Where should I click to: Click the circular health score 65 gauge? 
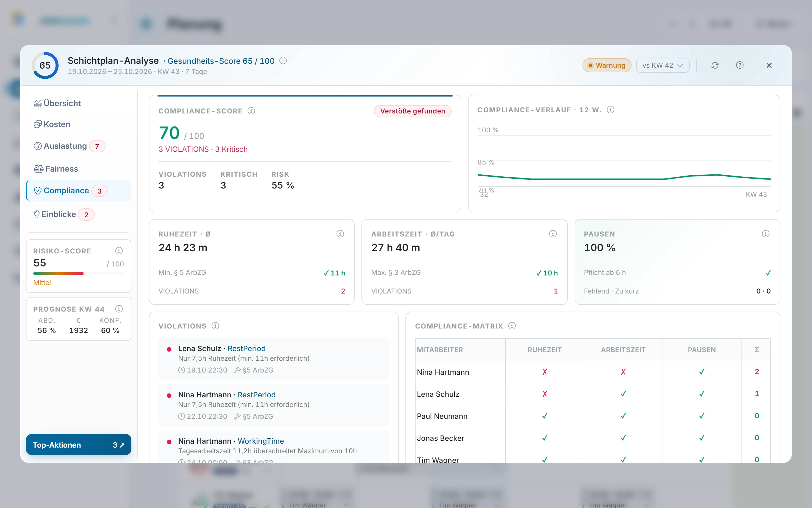pyautogui.click(x=45, y=65)
